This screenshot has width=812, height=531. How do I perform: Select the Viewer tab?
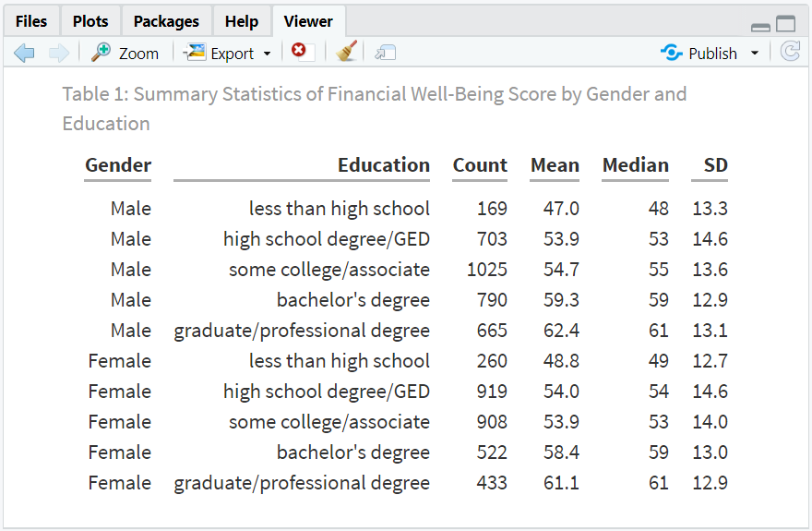pos(308,21)
